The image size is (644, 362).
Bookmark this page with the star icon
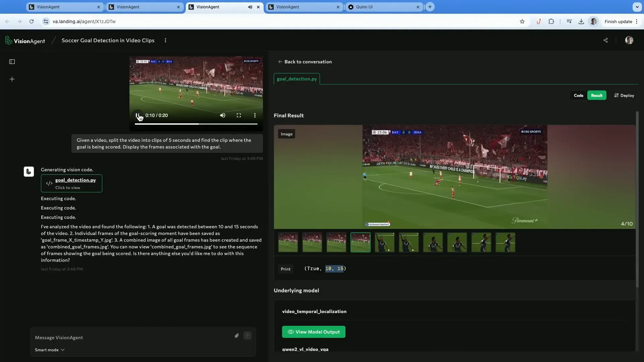click(522, 21)
